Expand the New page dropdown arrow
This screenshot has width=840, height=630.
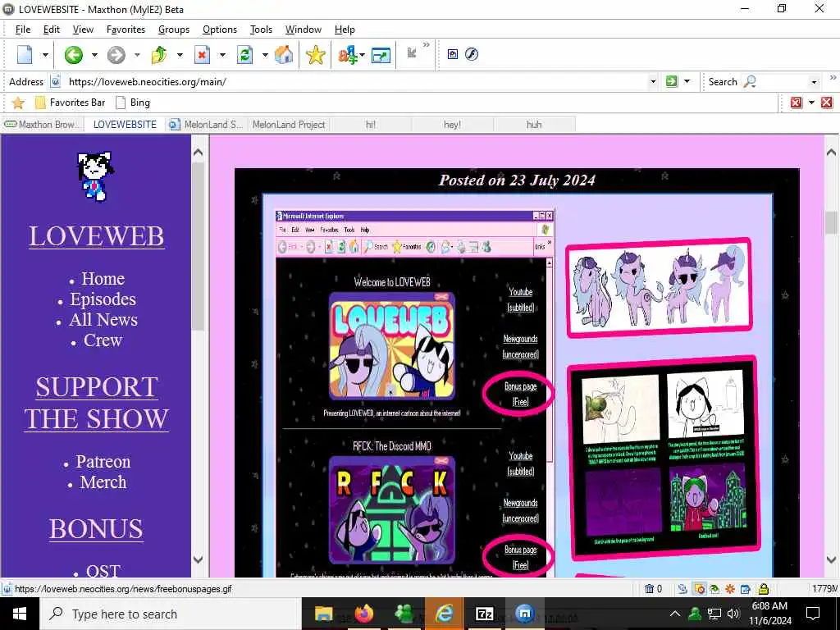click(46, 55)
